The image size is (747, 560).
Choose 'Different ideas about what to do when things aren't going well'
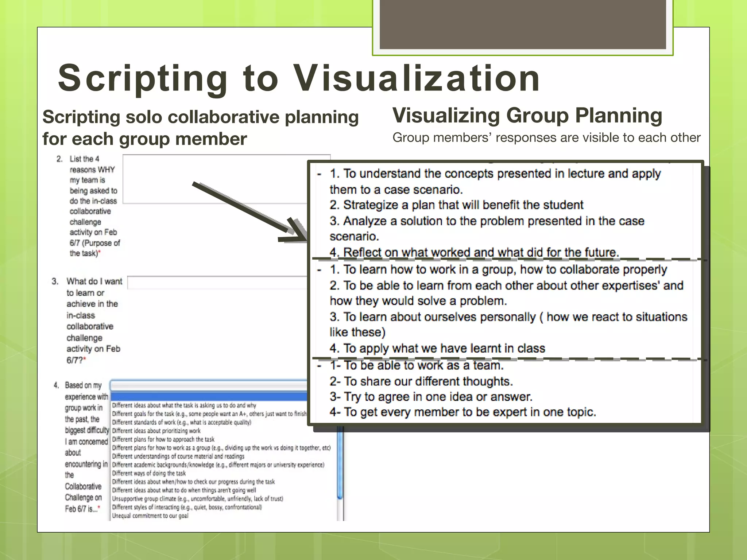pos(184,490)
